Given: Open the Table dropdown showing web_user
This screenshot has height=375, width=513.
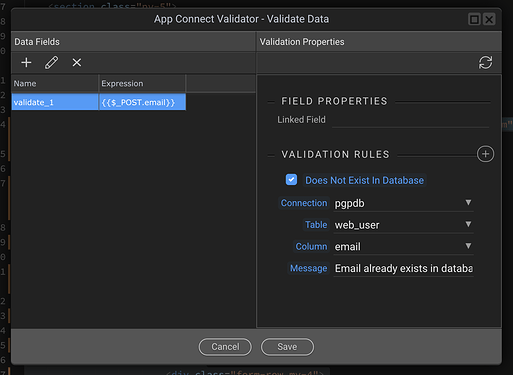Looking at the screenshot, I should [x=403, y=225].
